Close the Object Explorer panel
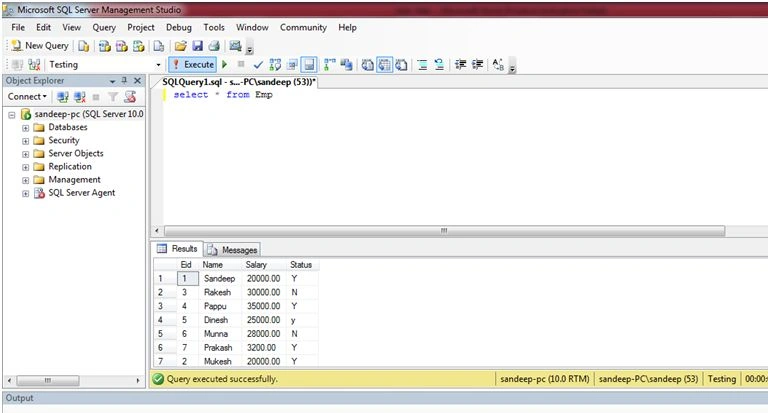Image resolution: width=768 pixels, height=413 pixels. [x=138, y=80]
